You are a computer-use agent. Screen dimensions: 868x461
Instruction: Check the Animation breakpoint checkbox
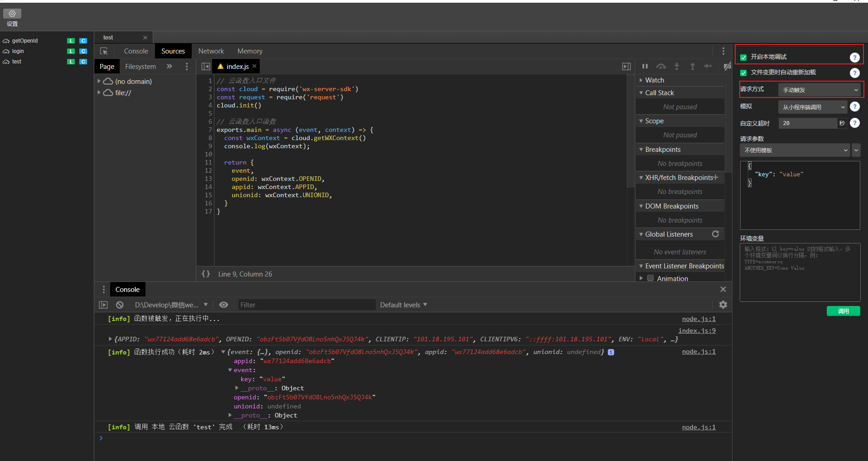pos(650,278)
